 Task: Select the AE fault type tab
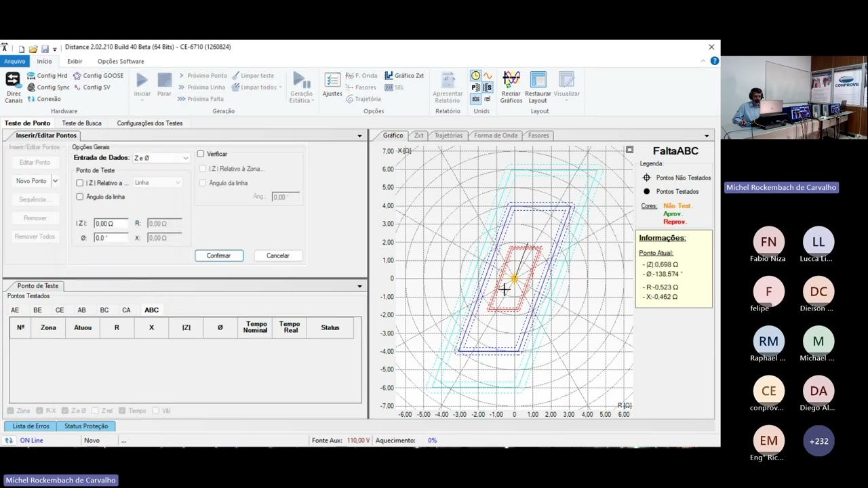click(15, 310)
